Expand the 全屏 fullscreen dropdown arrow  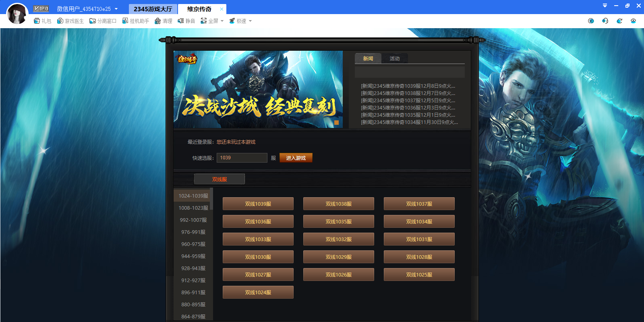pyautogui.click(x=222, y=21)
